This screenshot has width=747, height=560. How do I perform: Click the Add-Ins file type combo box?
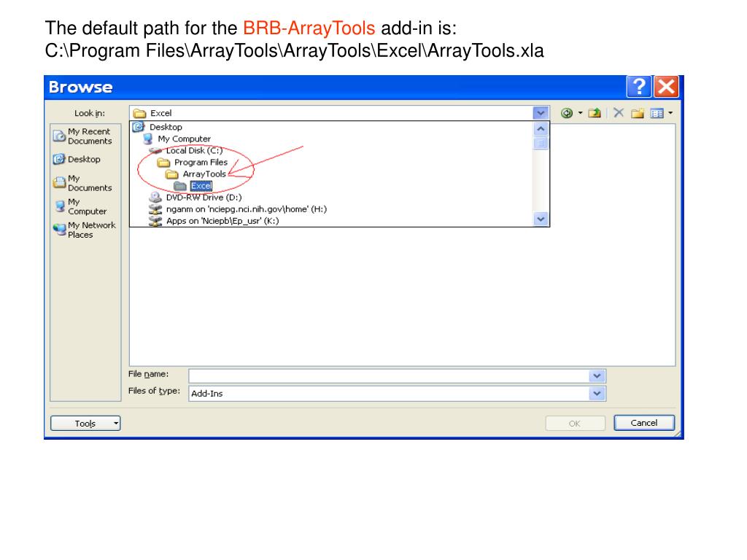[x=397, y=393]
